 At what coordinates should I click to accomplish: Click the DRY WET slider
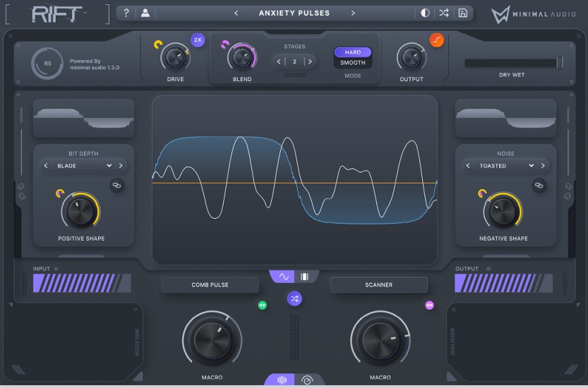coord(514,63)
